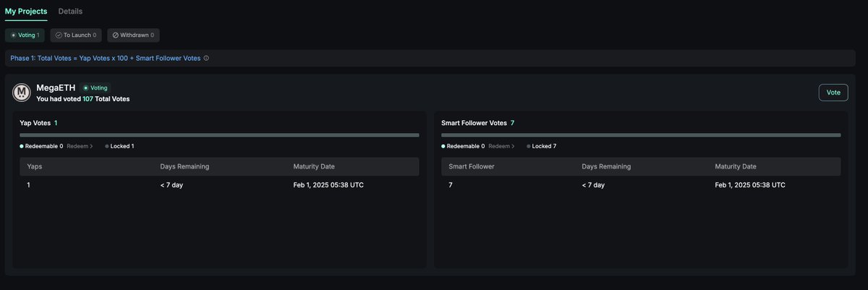Select the Smart Follower Votes progress bar
Image resolution: width=868 pixels, height=290 pixels.
pyautogui.click(x=641, y=135)
